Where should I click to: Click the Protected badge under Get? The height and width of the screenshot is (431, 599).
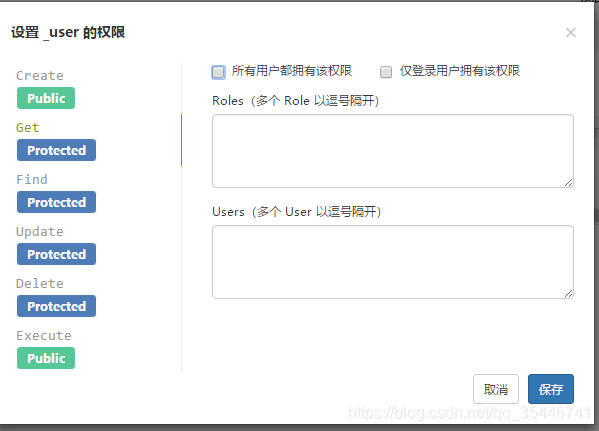[x=57, y=150]
